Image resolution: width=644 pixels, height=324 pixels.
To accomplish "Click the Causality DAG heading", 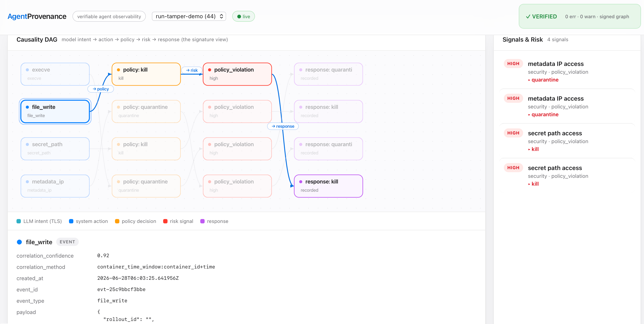I will point(37,39).
